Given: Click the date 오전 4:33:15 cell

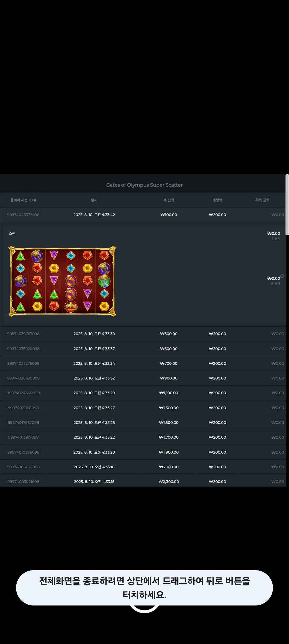Looking at the screenshot, I should [94, 482].
